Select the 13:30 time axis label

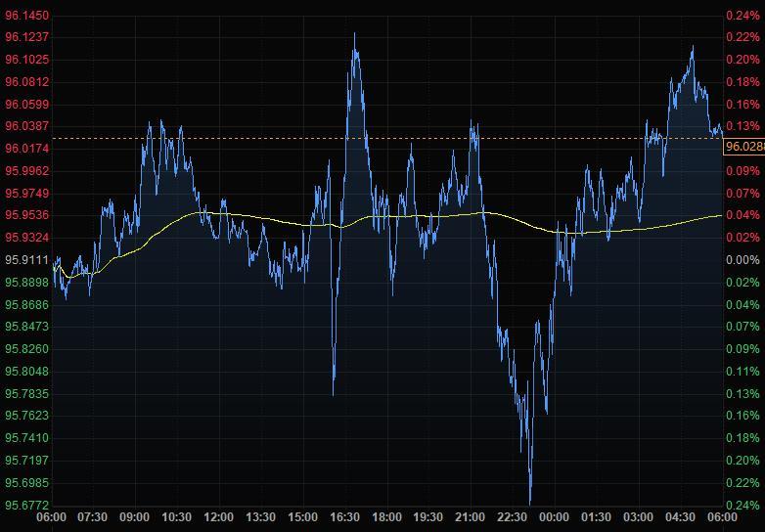tap(260, 517)
